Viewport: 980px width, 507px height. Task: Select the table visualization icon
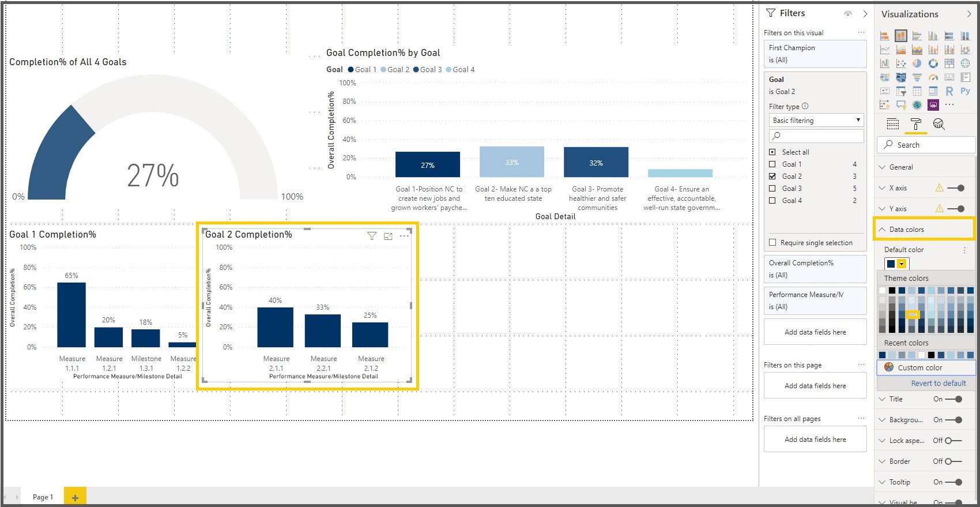coord(917,91)
